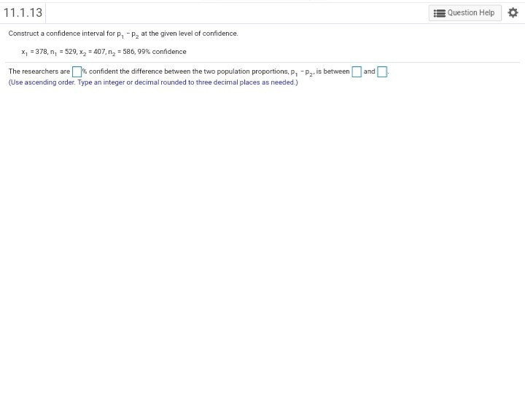
Task: Click the upper bound box after "and"
Action: (382, 71)
